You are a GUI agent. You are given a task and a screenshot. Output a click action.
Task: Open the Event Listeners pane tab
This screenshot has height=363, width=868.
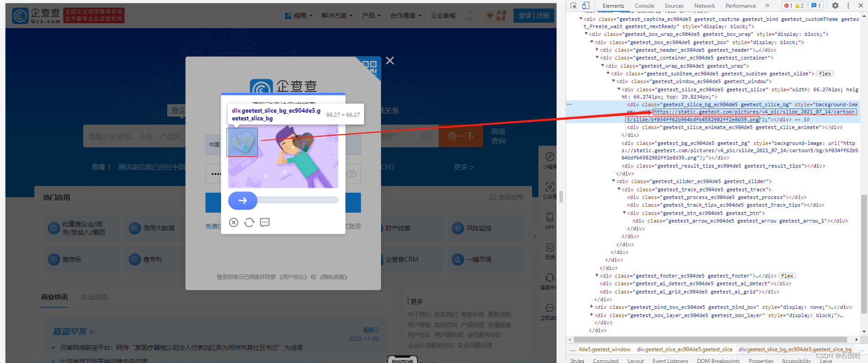click(671, 361)
